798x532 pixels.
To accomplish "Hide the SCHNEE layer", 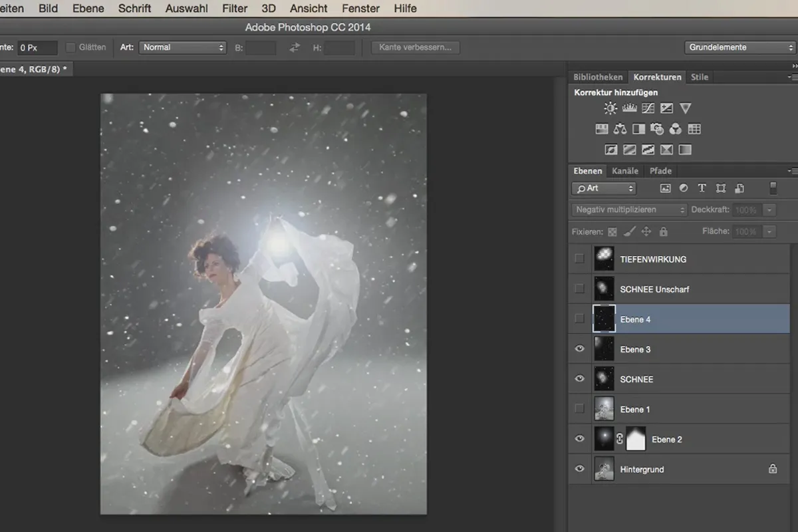I will pos(580,379).
